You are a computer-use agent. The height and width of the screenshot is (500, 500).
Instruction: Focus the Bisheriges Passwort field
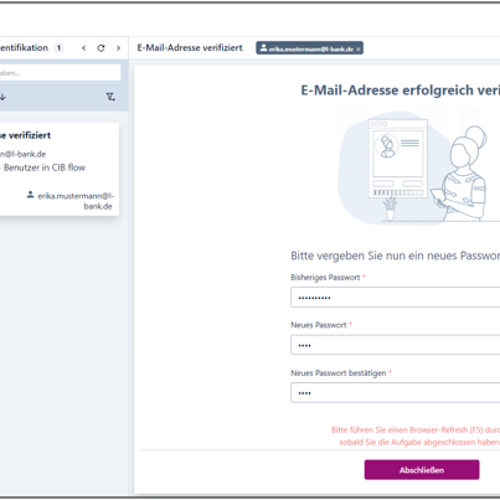pyautogui.click(x=395, y=297)
